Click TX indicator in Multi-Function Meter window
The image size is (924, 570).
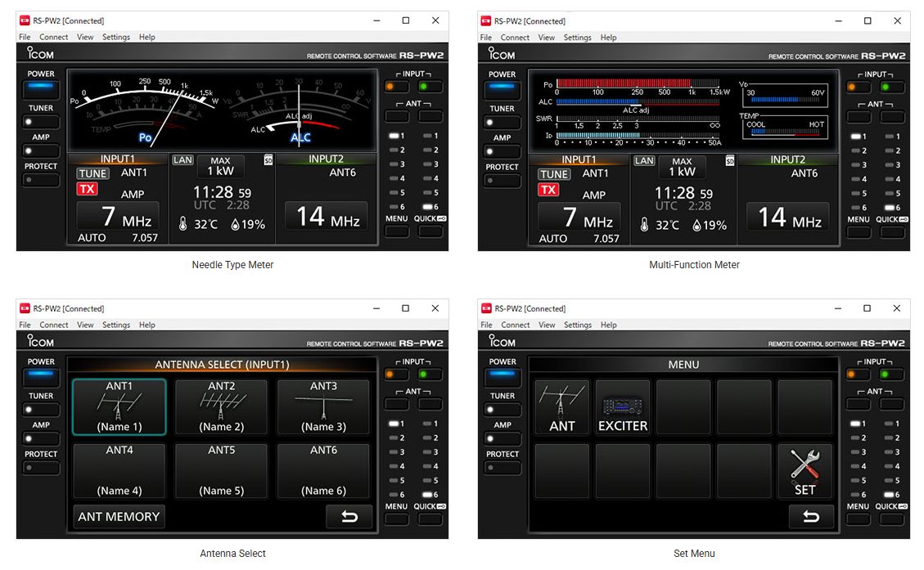point(548,190)
